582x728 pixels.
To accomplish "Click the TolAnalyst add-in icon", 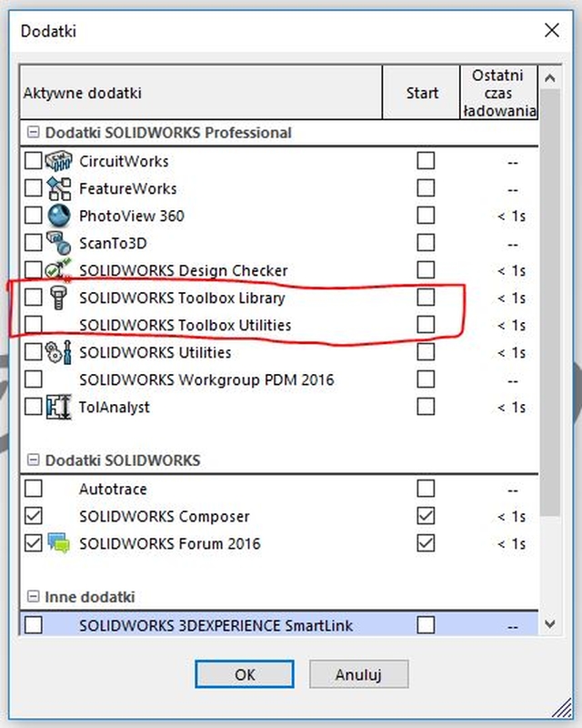I will 58,407.
